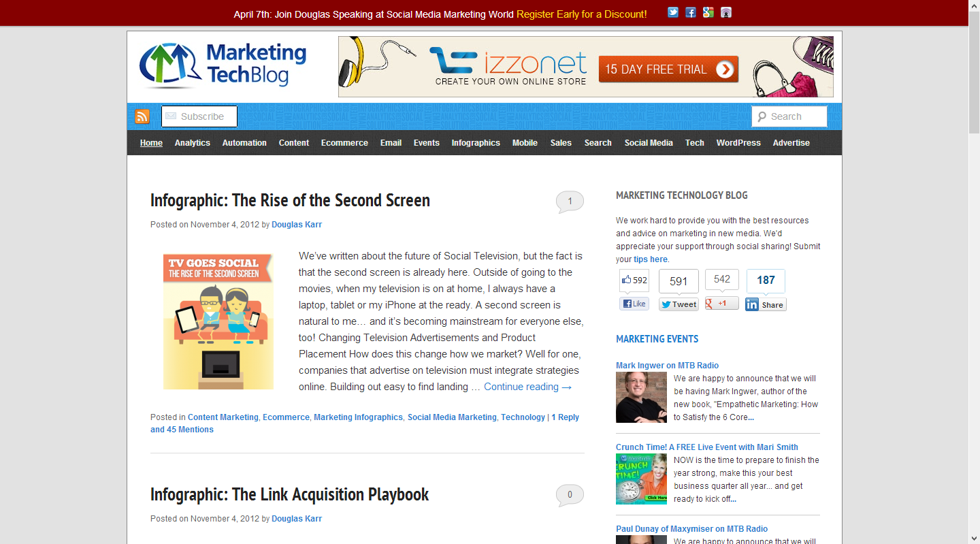Viewport: 980px width, 544px height.
Task: Click the comment bubble showing 0
Action: pyautogui.click(x=570, y=496)
